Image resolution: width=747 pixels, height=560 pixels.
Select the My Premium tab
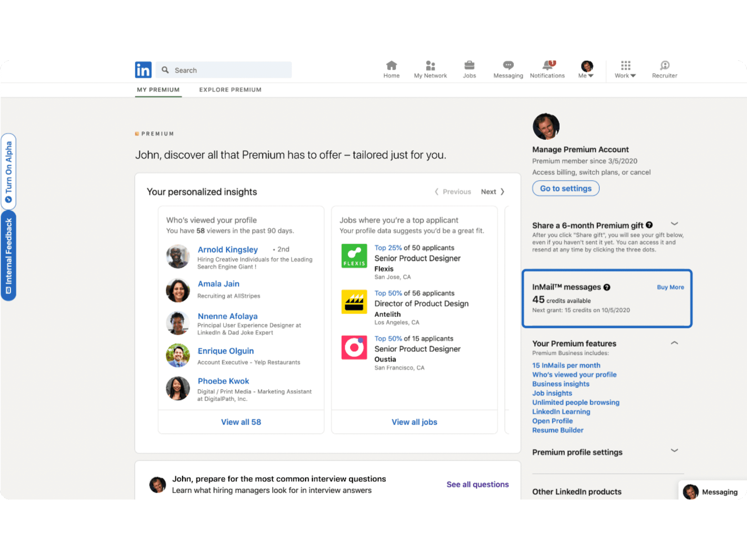click(x=158, y=90)
